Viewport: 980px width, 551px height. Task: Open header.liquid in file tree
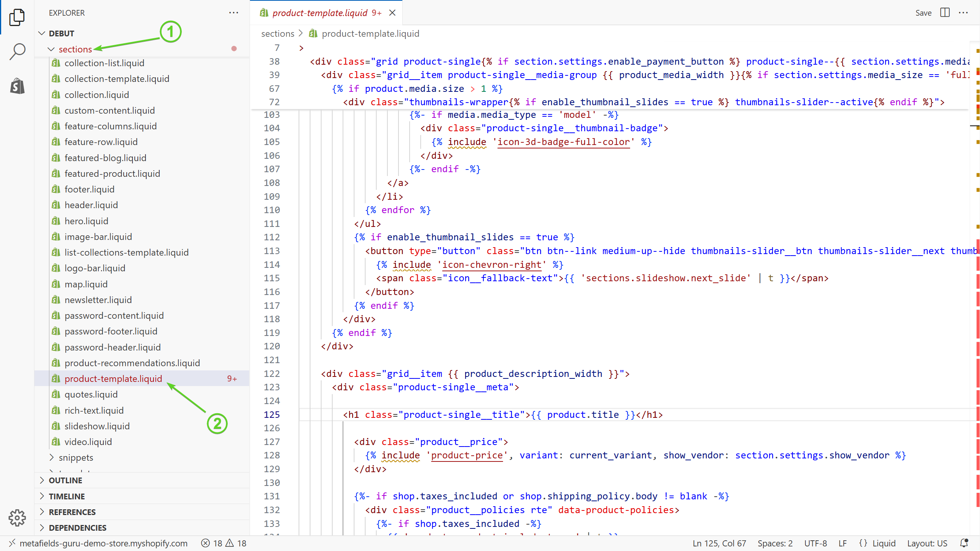(x=91, y=205)
